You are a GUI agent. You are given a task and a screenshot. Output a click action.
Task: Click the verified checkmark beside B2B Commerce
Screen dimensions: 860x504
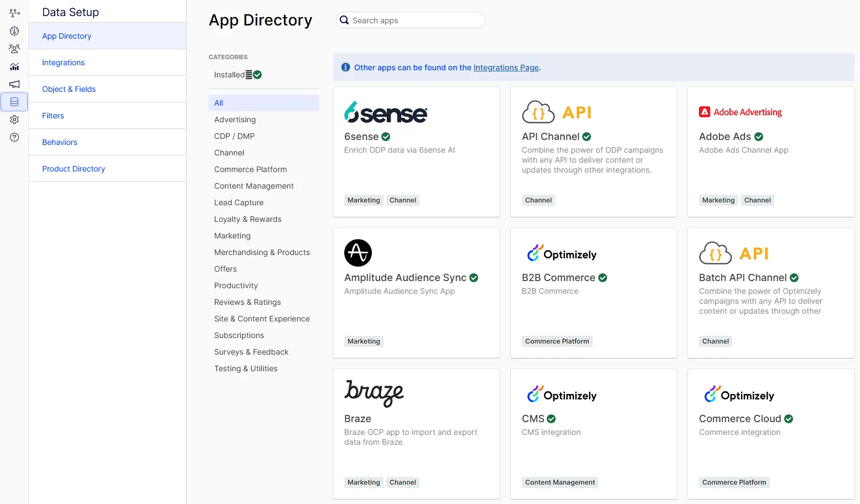click(x=603, y=278)
